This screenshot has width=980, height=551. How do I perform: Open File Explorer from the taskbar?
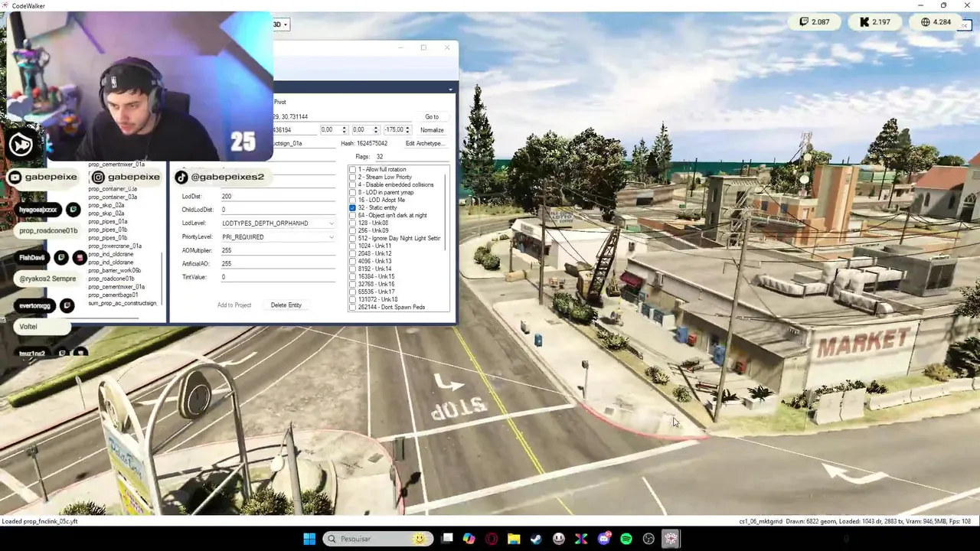pos(514,539)
